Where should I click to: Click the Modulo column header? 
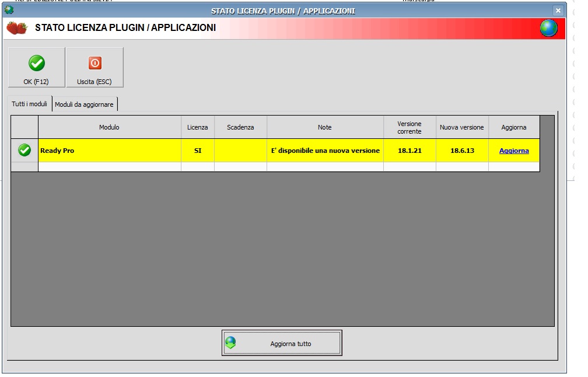110,127
